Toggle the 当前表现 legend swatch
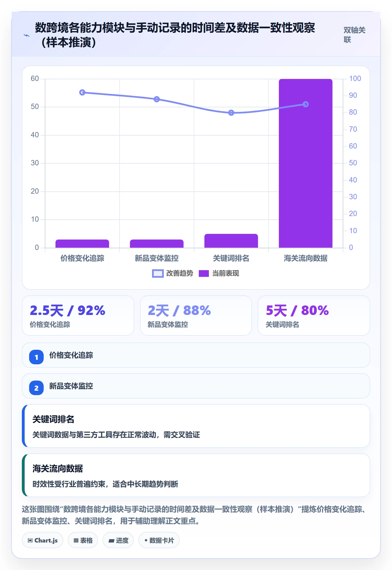The image size is (392, 570). coord(204,273)
